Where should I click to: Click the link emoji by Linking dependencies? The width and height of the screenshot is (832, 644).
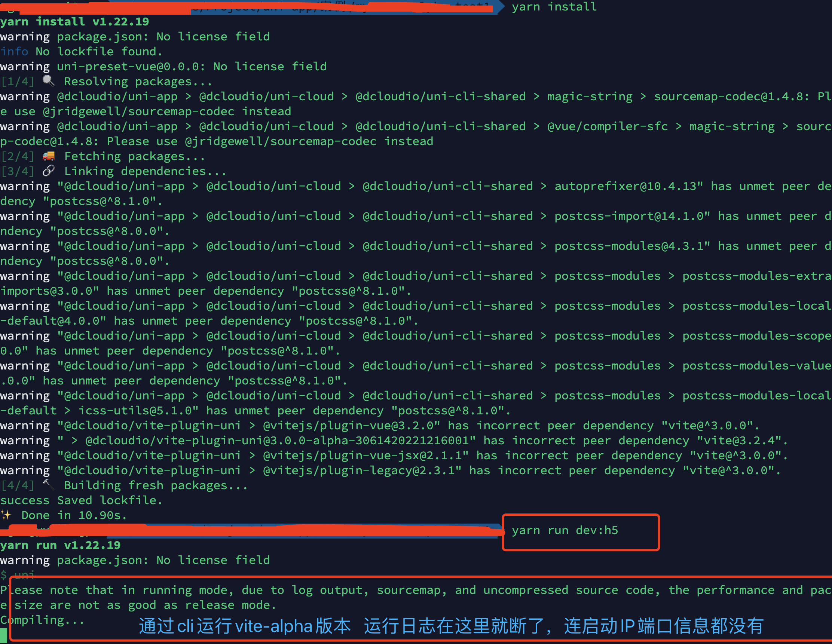(x=48, y=171)
